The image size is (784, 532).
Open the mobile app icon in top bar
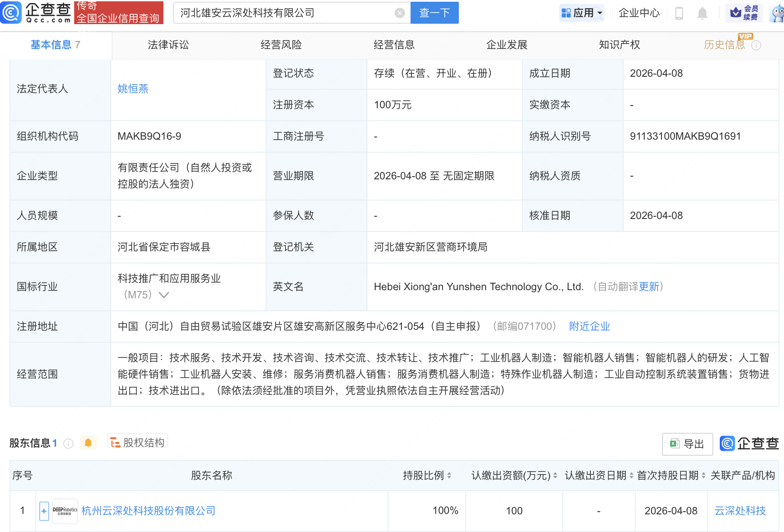click(x=680, y=13)
